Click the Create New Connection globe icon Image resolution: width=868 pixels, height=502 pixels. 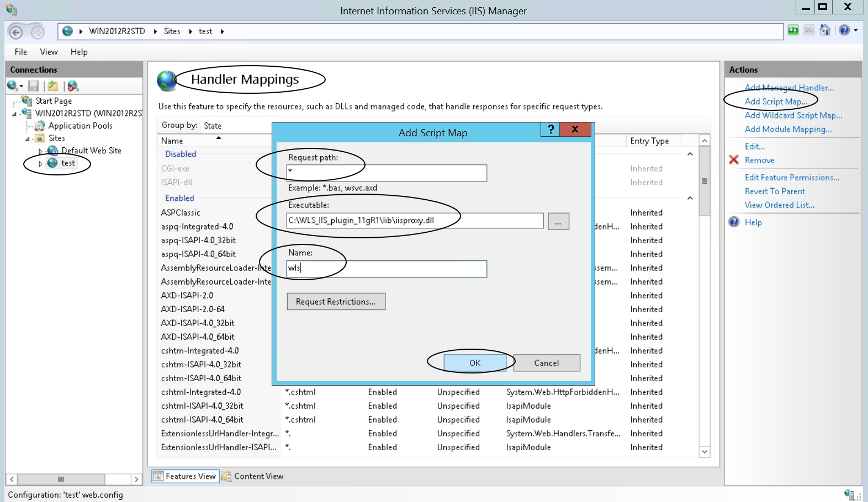[12, 86]
